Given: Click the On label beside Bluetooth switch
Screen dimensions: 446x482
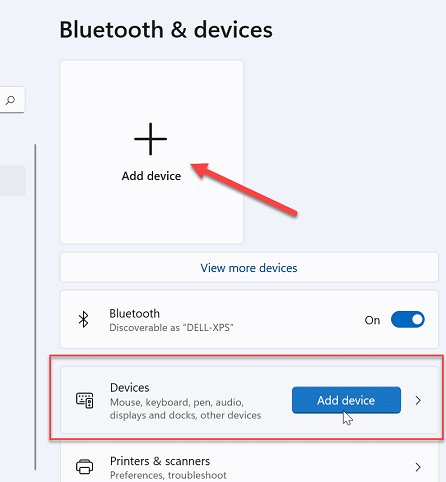Looking at the screenshot, I should click(372, 320).
